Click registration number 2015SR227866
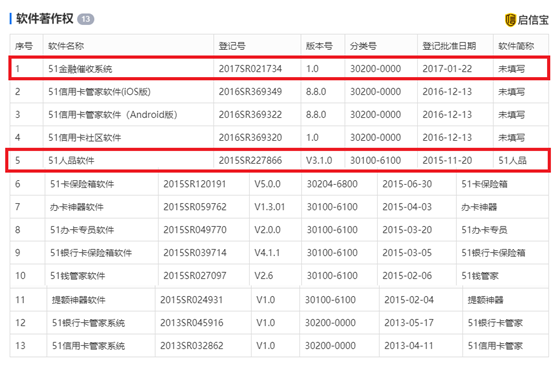Image resolution: width=558 pixels, height=372 pixels. click(250, 161)
